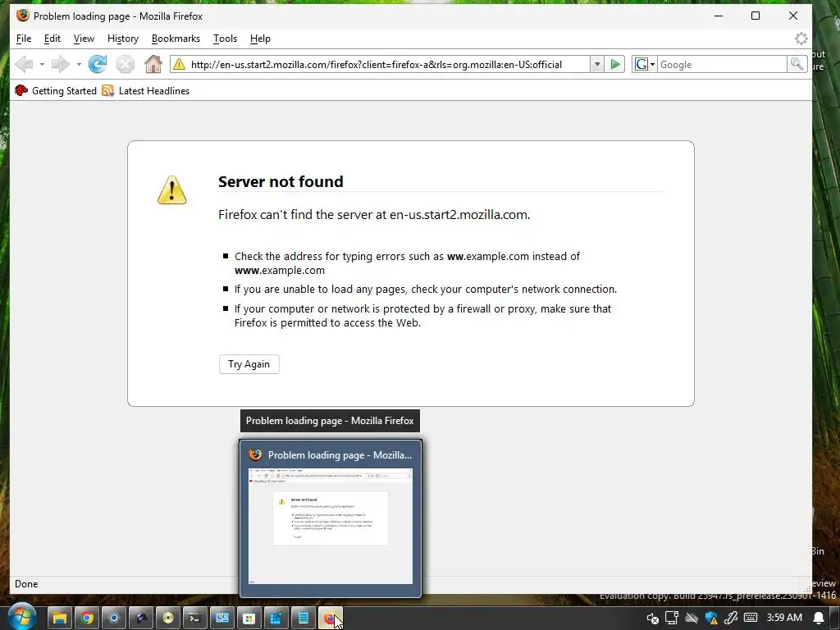Open the History menu
Screen dimensions: 840x630
(x=123, y=39)
